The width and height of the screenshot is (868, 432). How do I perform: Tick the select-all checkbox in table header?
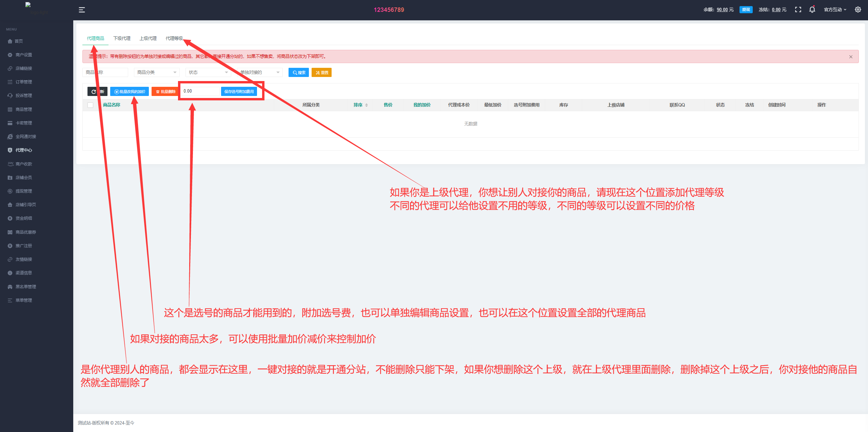[90, 105]
